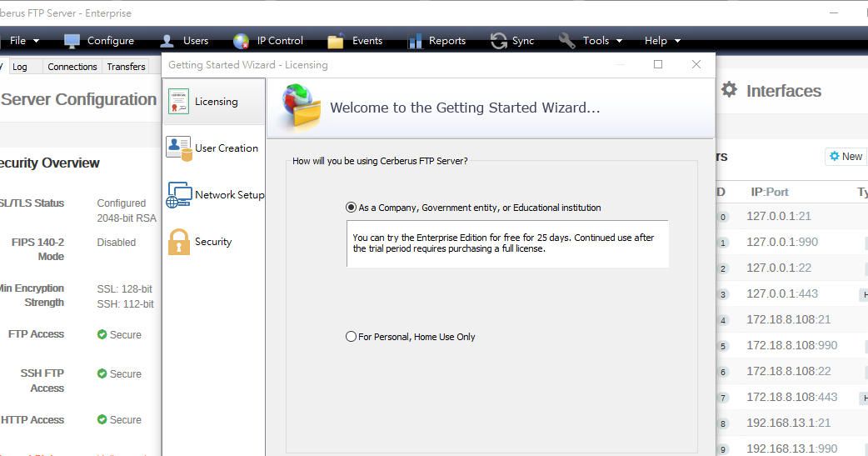Click the Events toolbar label
The width and height of the screenshot is (868, 456).
pyautogui.click(x=367, y=41)
